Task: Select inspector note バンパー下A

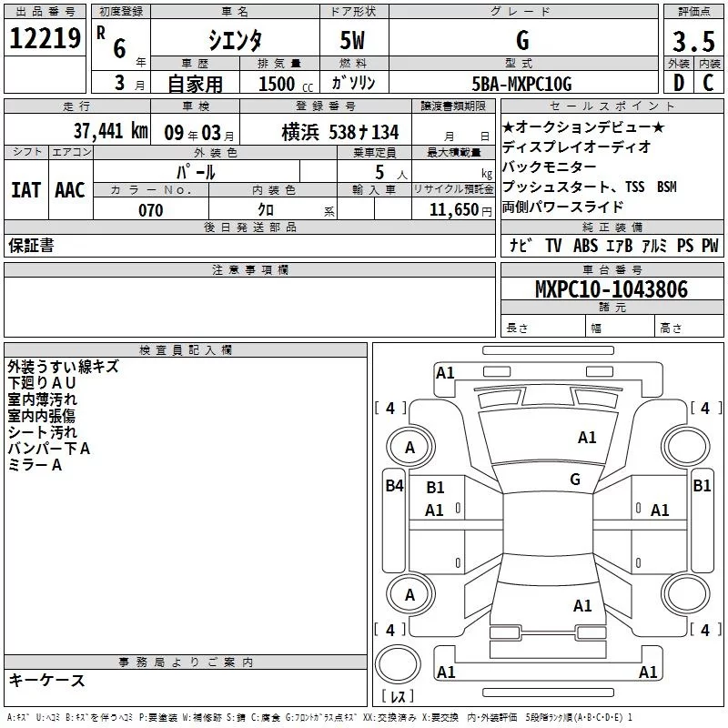Action: (x=49, y=449)
